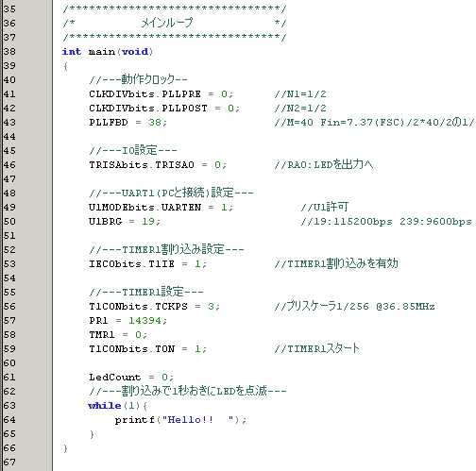Click the U1MODEbits.UARTEN line
Image resolution: width=476 pixels, height=471 pixels.
161,208
